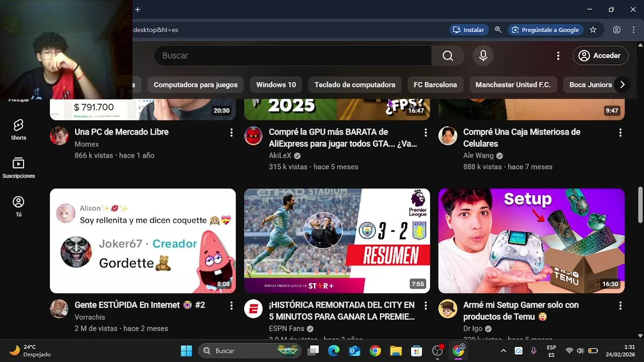Launch Microsoft Edge from the taskbar
This screenshot has width=644, height=362.
pos(334,351)
